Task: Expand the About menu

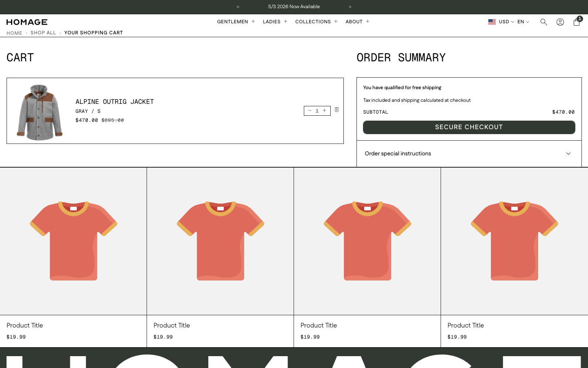Action: coord(357,22)
